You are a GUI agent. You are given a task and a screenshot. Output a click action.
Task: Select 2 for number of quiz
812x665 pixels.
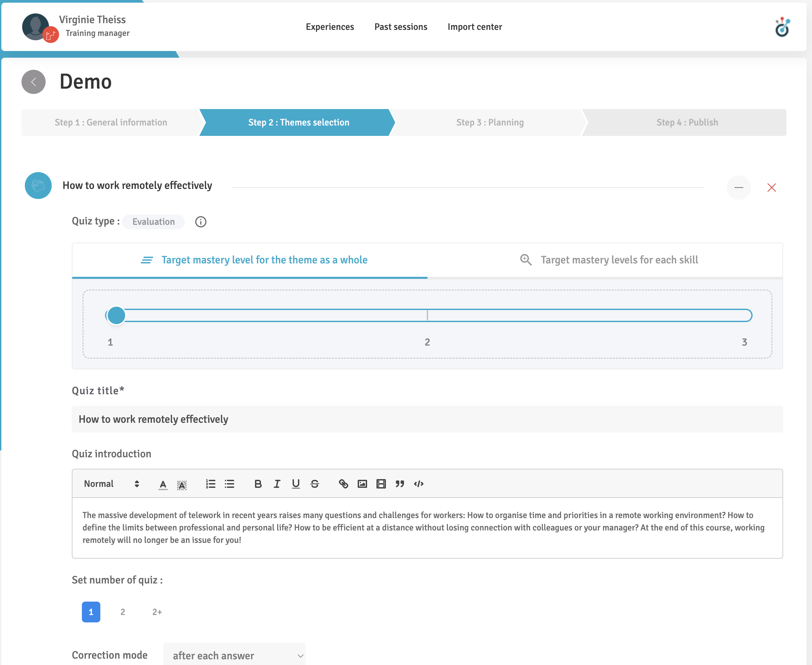point(122,612)
